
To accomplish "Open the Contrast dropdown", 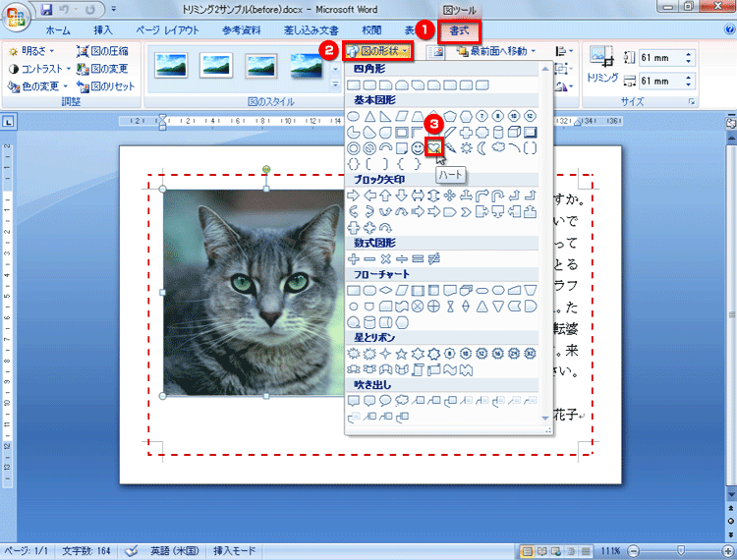I will click(x=39, y=69).
